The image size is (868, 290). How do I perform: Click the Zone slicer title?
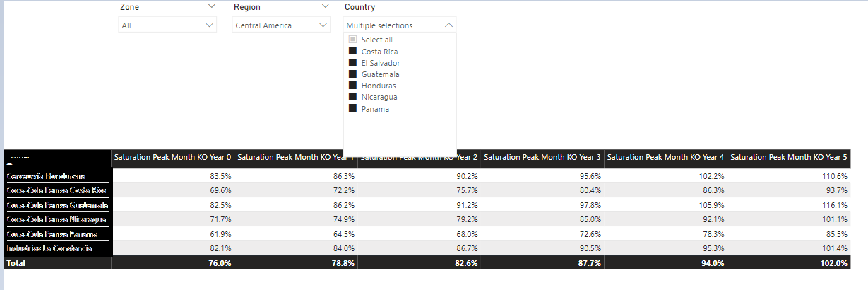tap(130, 7)
